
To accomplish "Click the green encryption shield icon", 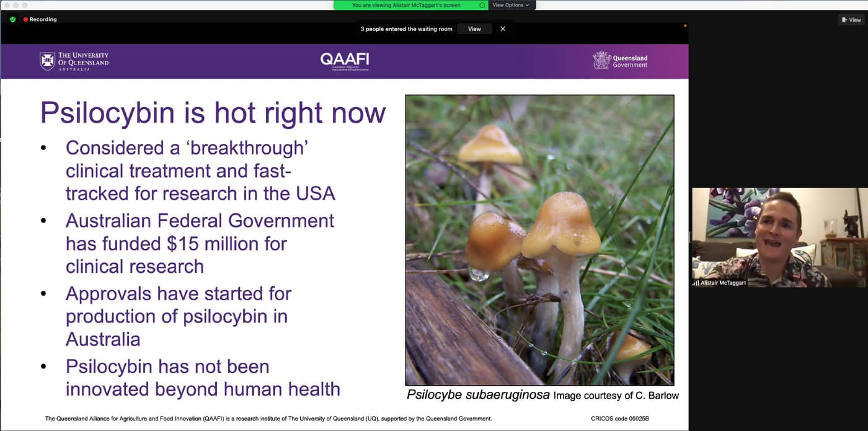I will [12, 19].
